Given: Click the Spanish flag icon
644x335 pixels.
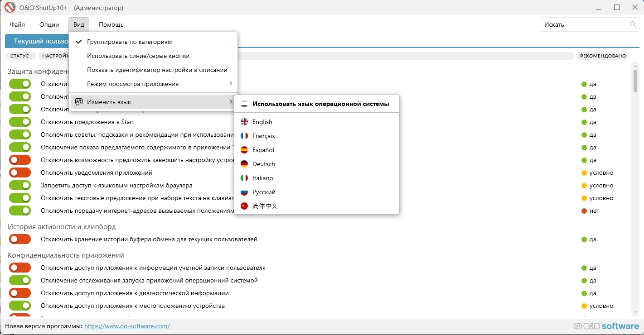Looking at the screenshot, I should pyautogui.click(x=244, y=150).
